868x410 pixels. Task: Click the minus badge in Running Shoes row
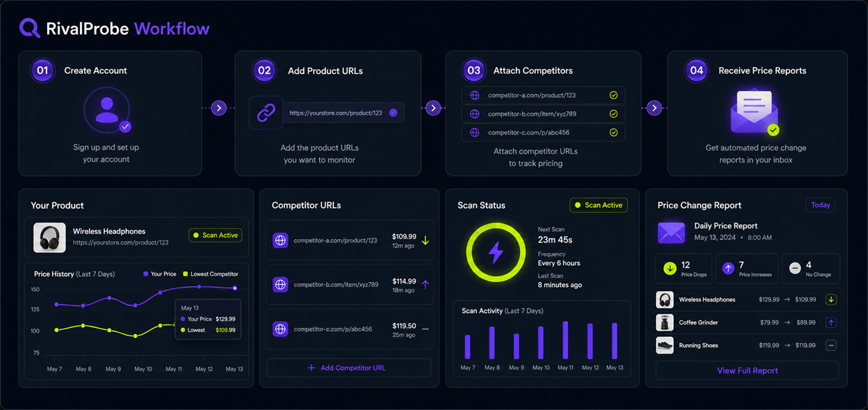(x=831, y=346)
